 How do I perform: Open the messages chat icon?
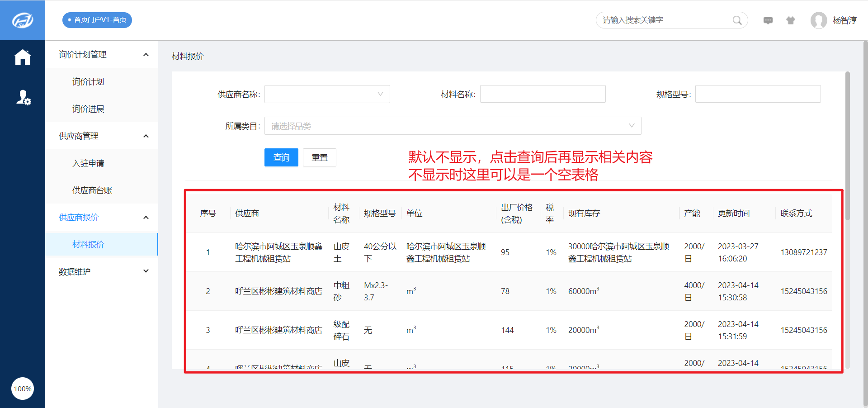768,20
